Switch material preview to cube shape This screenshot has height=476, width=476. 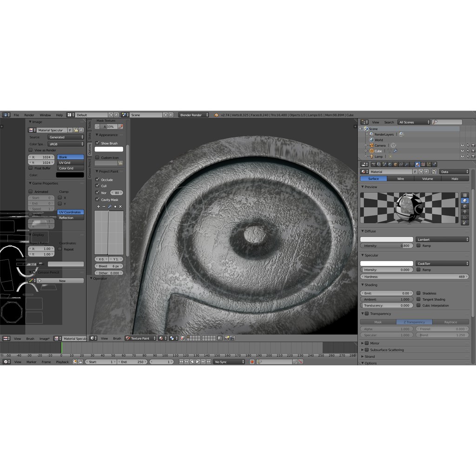coord(465,206)
